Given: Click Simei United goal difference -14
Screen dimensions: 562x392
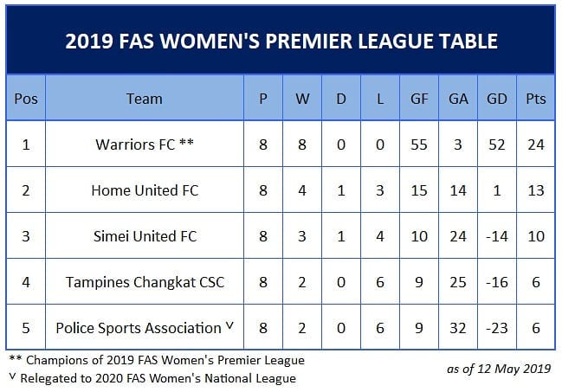Looking at the screenshot, I should click(x=497, y=235).
